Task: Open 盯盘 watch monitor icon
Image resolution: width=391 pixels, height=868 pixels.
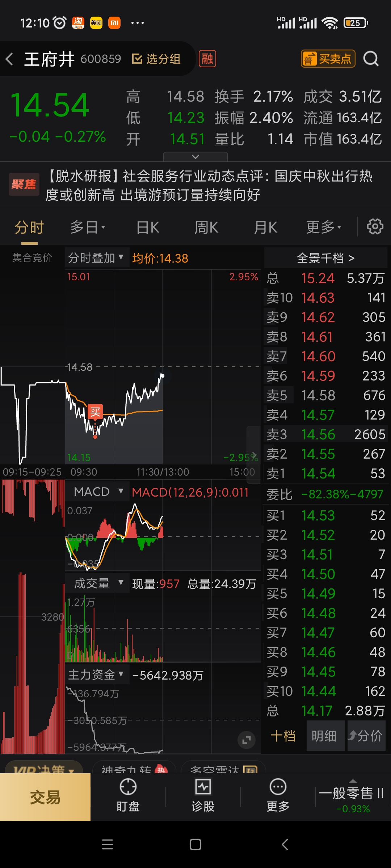Action: (128, 795)
